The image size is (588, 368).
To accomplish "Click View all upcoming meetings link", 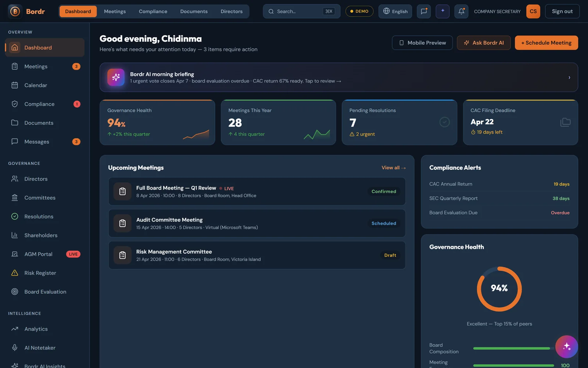I will click(393, 168).
